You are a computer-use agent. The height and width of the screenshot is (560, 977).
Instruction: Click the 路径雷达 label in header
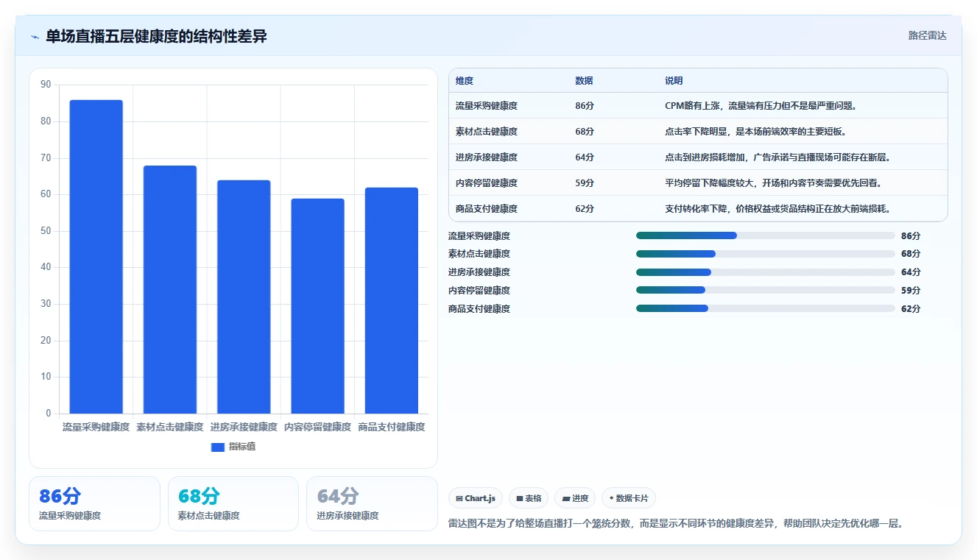point(927,35)
